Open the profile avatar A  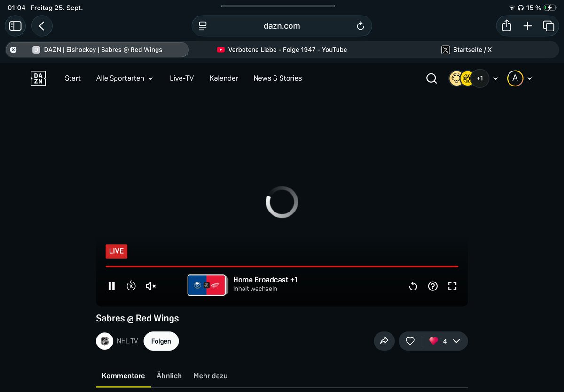tap(515, 78)
